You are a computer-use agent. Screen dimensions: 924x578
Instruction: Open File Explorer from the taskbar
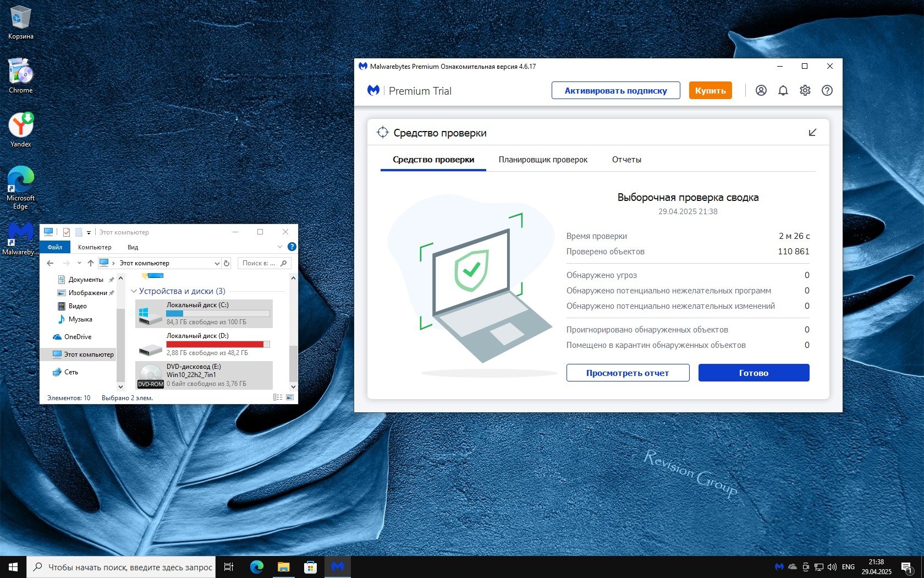(x=283, y=567)
